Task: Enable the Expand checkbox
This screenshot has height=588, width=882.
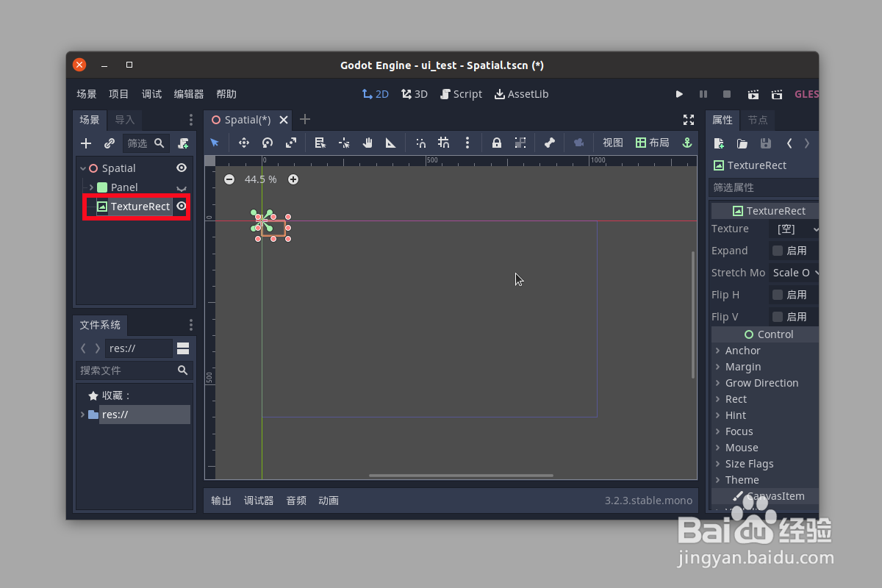Action: (778, 251)
